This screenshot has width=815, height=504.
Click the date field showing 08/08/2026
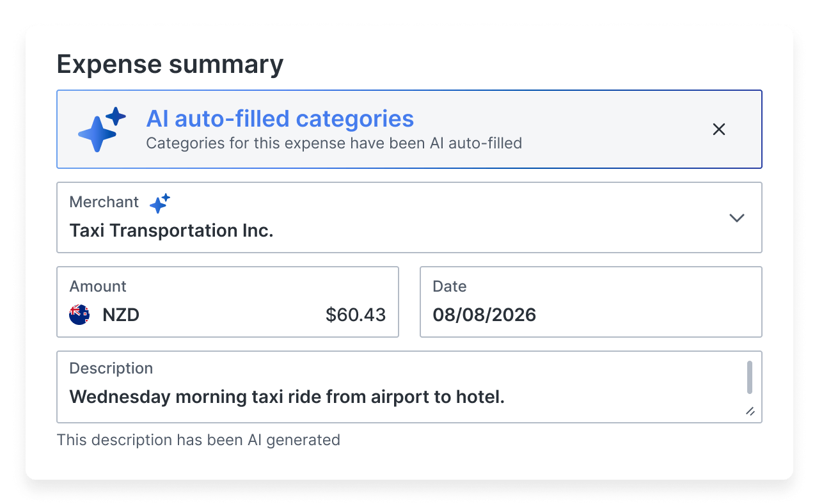pos(591,302)
